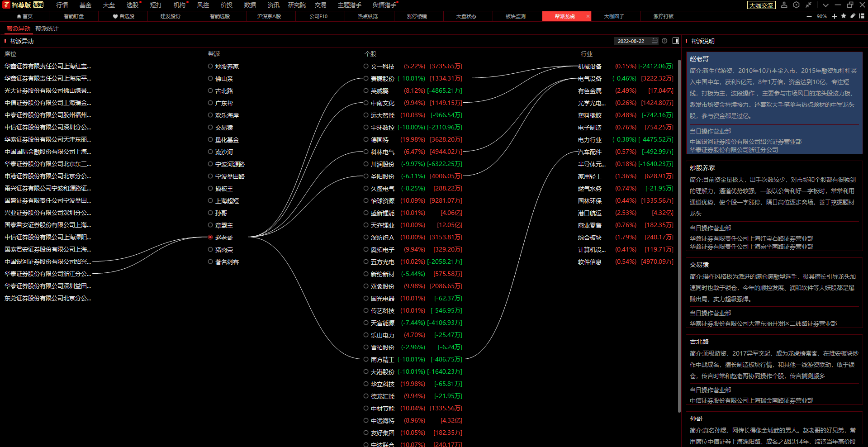The height and width of the screenshot is (447, 868).
Task: Expand the top-right chevron dropdown menu
Action: [x=825, y=5]
